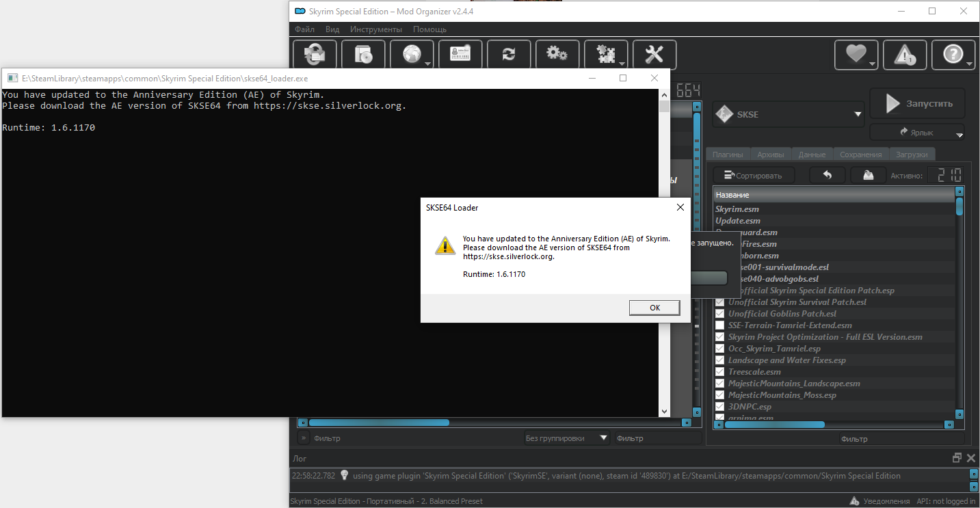Click the API: not logged in status
This screenshot has width=980, height=508.
pyautogui.click(x=946, y=501)
